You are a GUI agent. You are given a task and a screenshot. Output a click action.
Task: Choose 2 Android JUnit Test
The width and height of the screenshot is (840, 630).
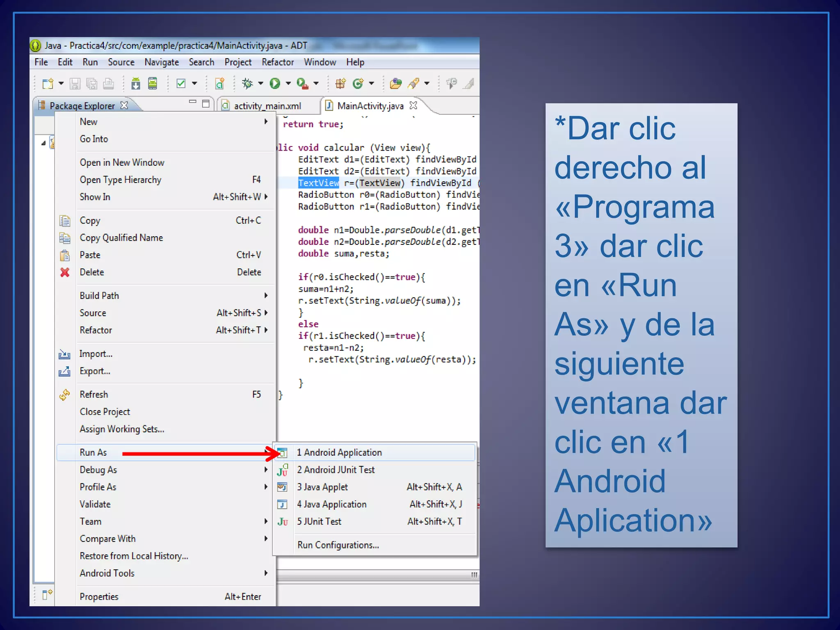374,470
